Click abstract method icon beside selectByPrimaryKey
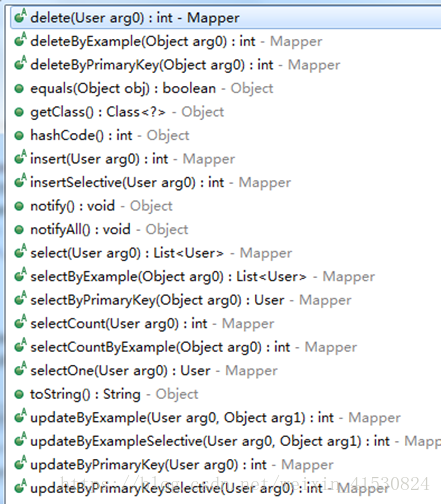Image resolution: width=441 pixels, height=504 pixels. tap(20, 298)
